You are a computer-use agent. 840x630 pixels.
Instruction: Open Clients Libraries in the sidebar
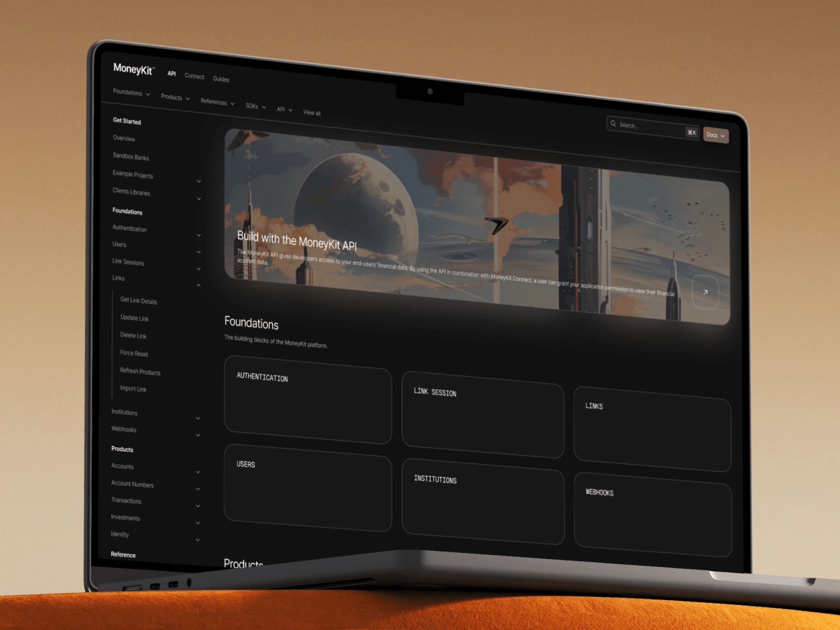(131, 192)
